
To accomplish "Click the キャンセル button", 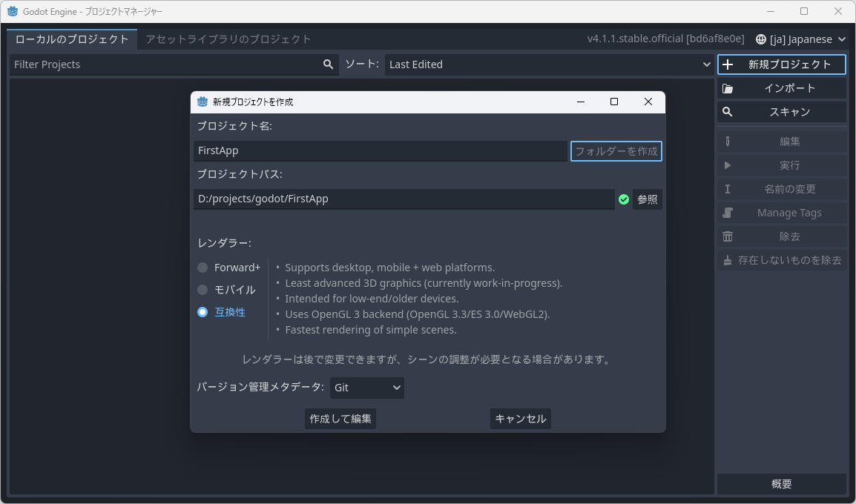I will coord(520,419).
